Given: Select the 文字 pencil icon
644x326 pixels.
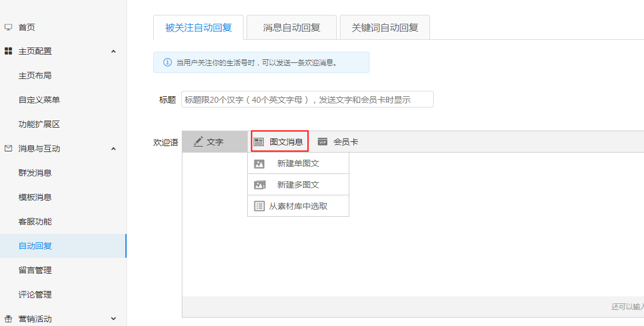Looking at the screenshot, I should (x=198, y=142).
